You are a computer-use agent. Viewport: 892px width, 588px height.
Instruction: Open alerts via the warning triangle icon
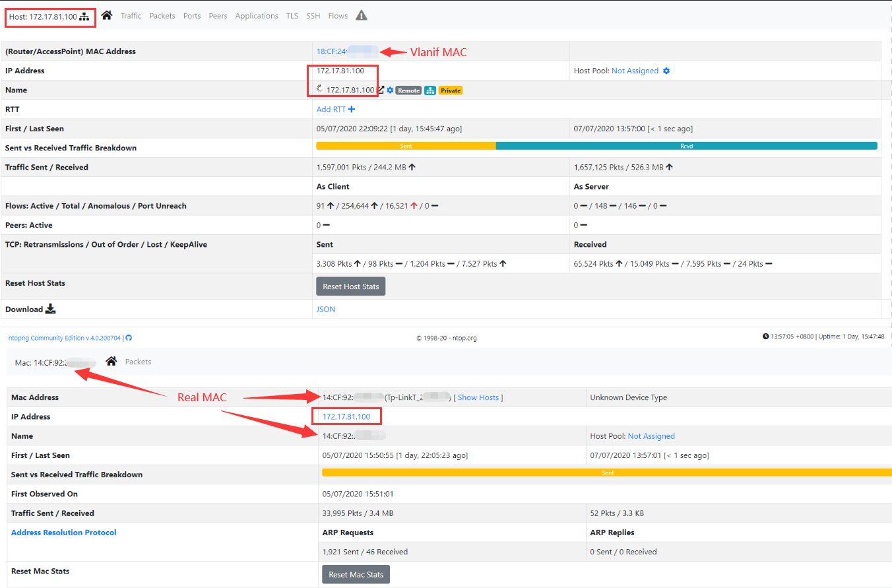(361, 15)
